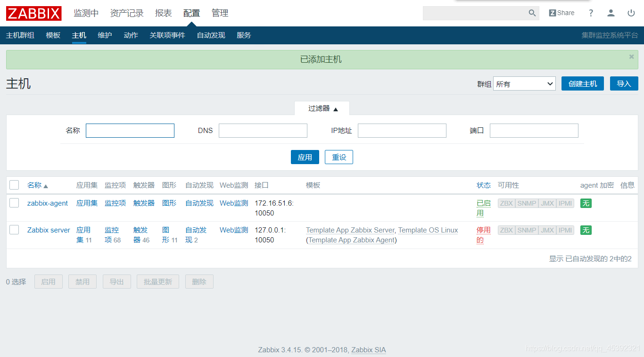644x357 pixels.
Task: Click the SNMP badge for Zabbix server
Action: (x=527, y=230)
